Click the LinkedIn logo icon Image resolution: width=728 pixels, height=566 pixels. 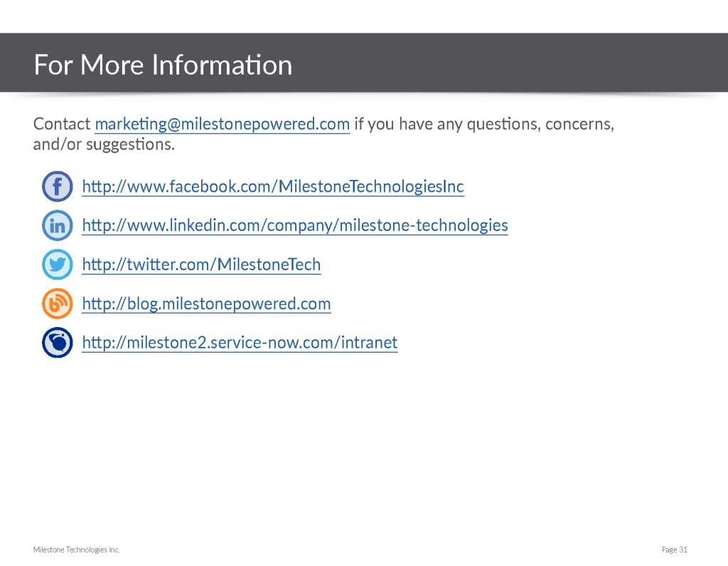click(58, 226)
